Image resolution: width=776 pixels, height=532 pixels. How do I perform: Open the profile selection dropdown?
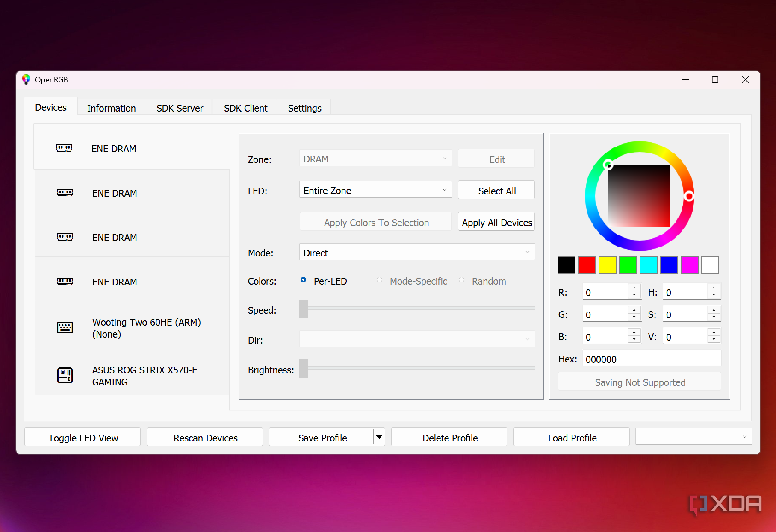pos(693,437)
